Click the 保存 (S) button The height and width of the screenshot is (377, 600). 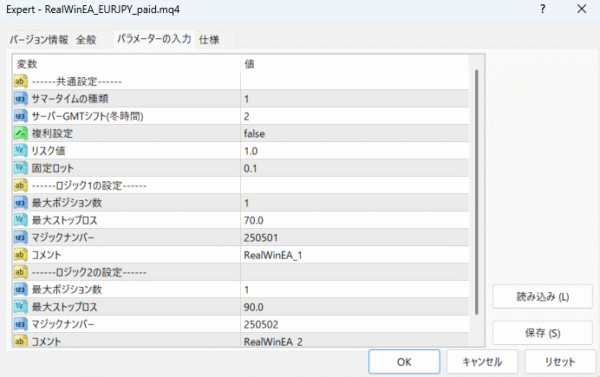coord(543,333)
